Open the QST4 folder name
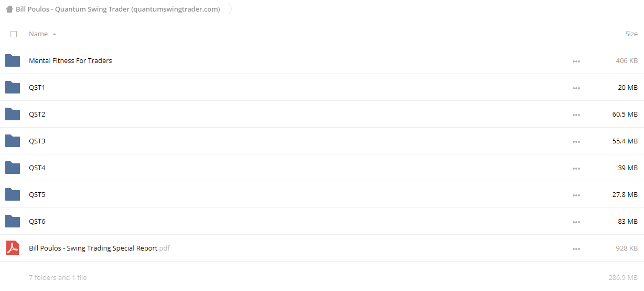 (37, 168)
